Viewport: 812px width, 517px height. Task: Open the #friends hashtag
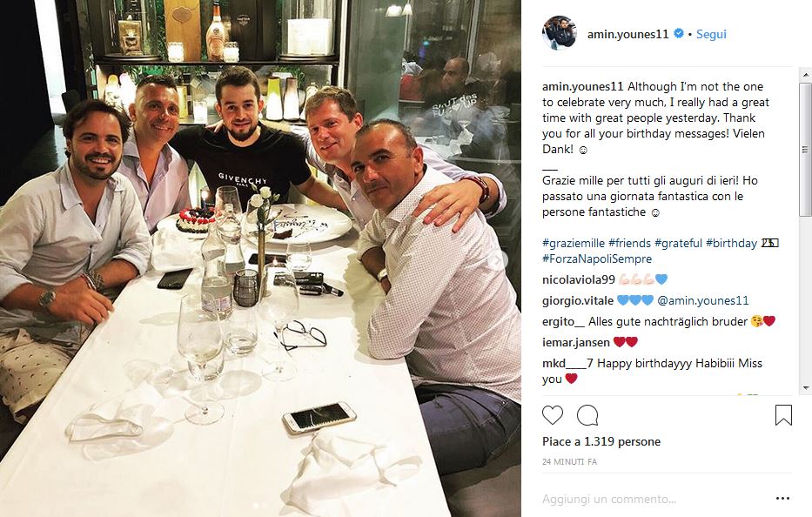tap(630, 243)
